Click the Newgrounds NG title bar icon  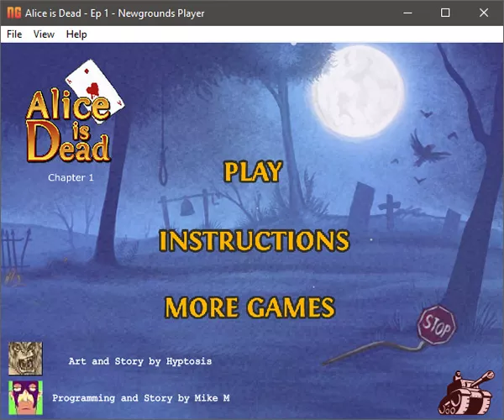[13, 13]
